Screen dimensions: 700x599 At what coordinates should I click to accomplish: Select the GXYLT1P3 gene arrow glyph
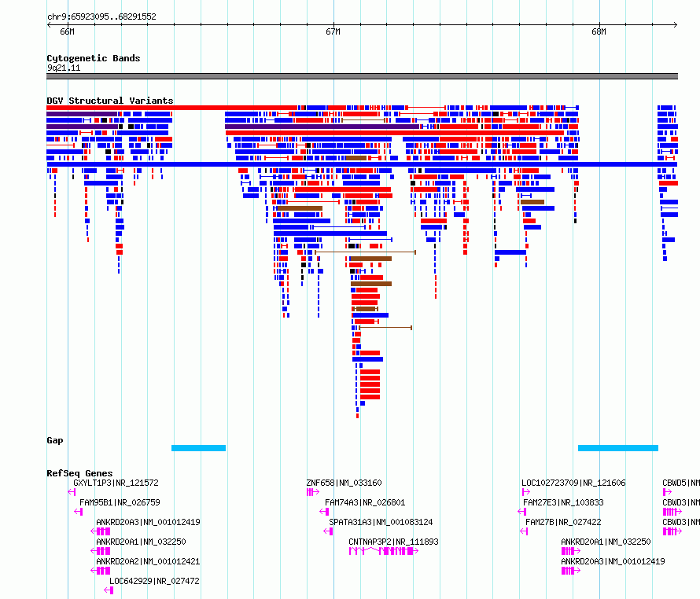72,492
